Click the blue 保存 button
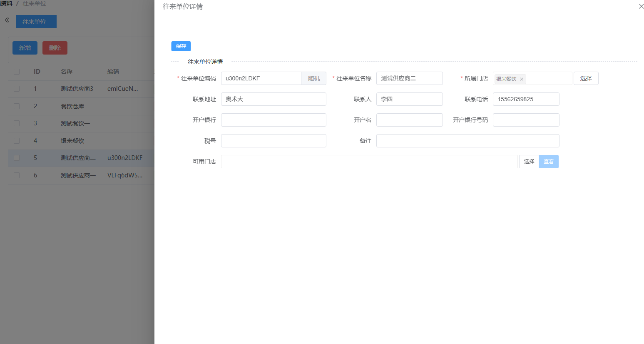 pos(181,46)
